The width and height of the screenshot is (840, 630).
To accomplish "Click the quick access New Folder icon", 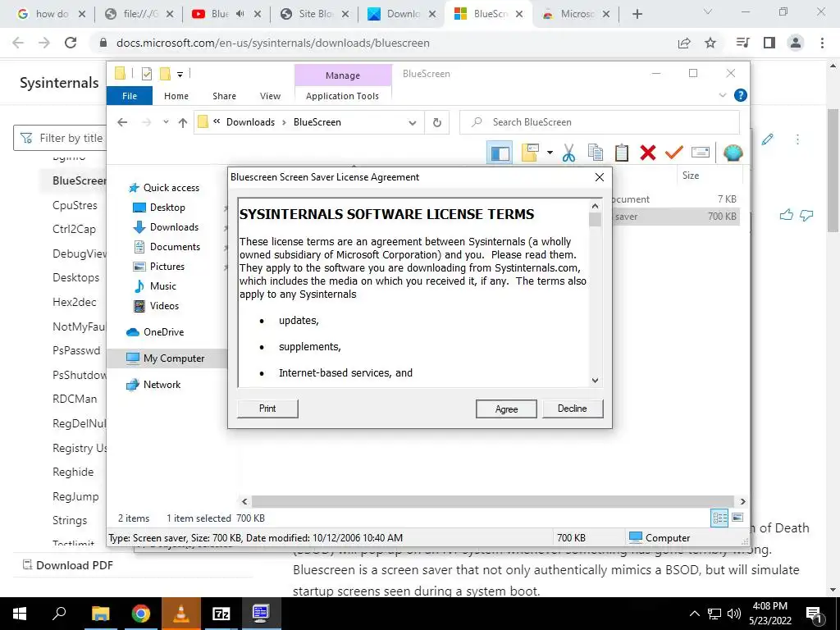I will (166, 74).
